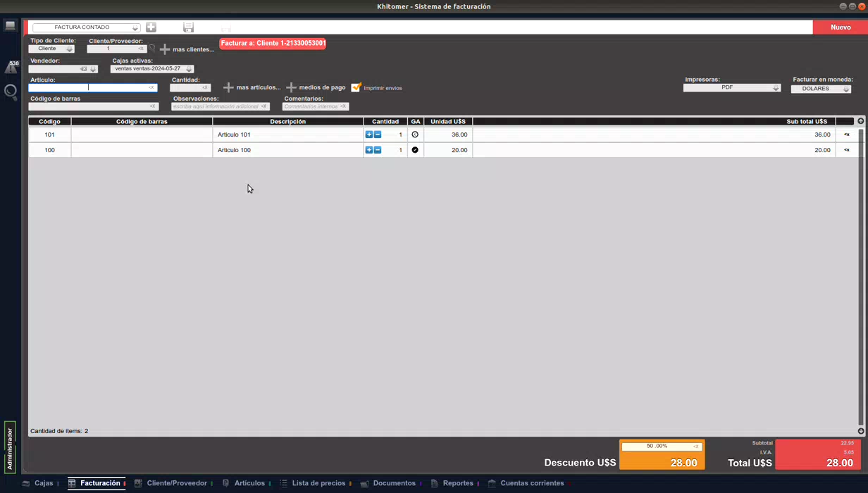Clear the Cliente/Proveedor field with its x icon
This screenshot has width=868, height=493.
(x=141, y=49)
